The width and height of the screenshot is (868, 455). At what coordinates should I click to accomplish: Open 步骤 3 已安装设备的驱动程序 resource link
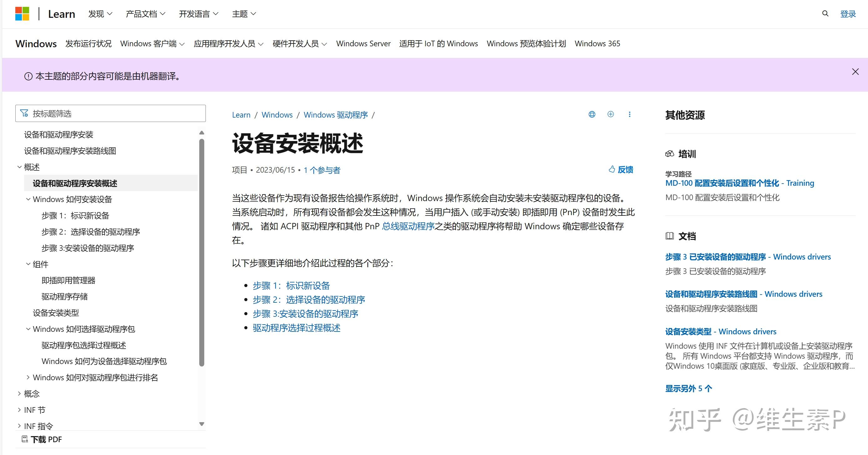tap(748, 257)
